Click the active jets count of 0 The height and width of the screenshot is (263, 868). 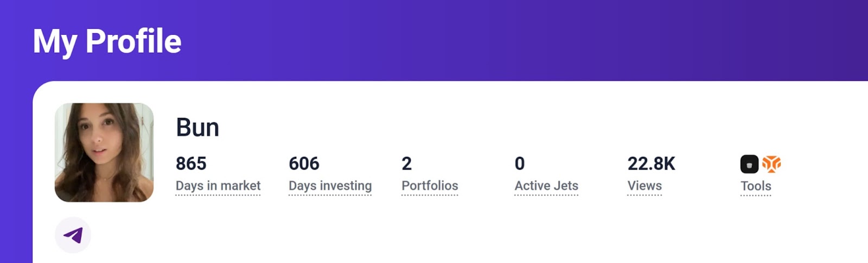click(x=520, y=164)
